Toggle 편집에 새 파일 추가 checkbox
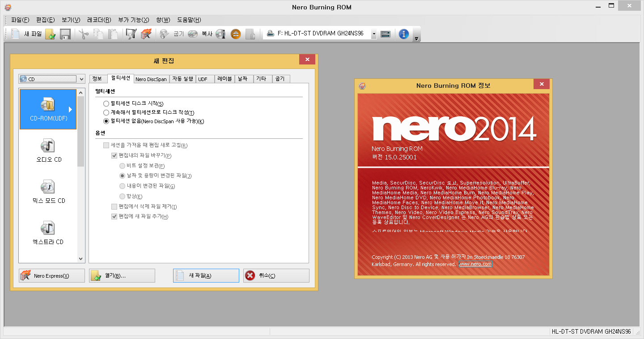Screen dimensions: 644x339 114,217
